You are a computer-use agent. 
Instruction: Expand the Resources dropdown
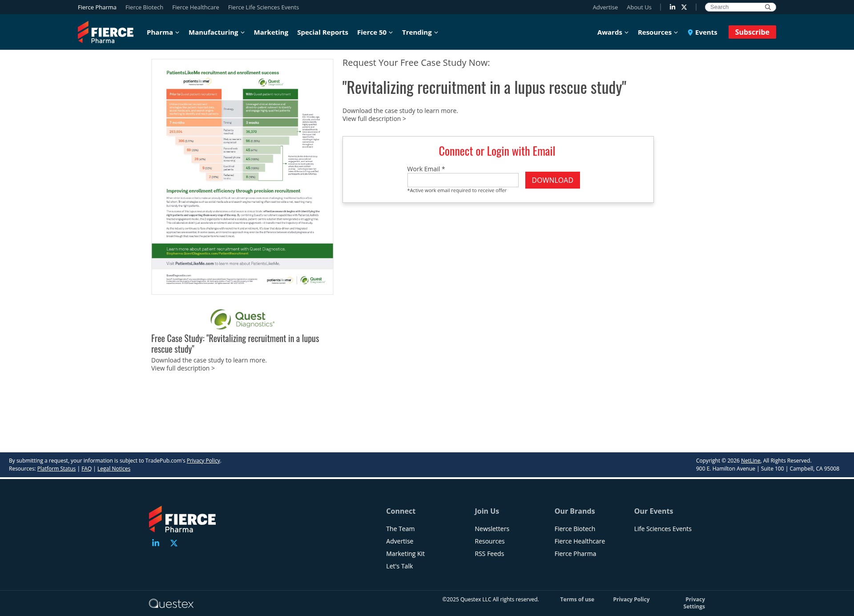tap(658, 32)
